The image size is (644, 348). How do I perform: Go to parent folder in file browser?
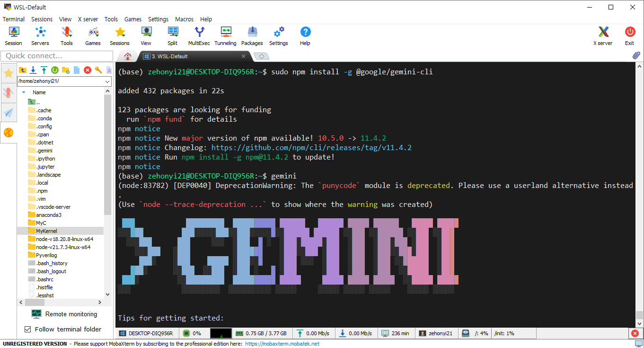[x=22, y=70]
